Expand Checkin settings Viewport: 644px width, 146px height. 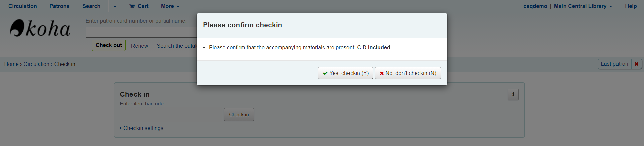[142, 128]
